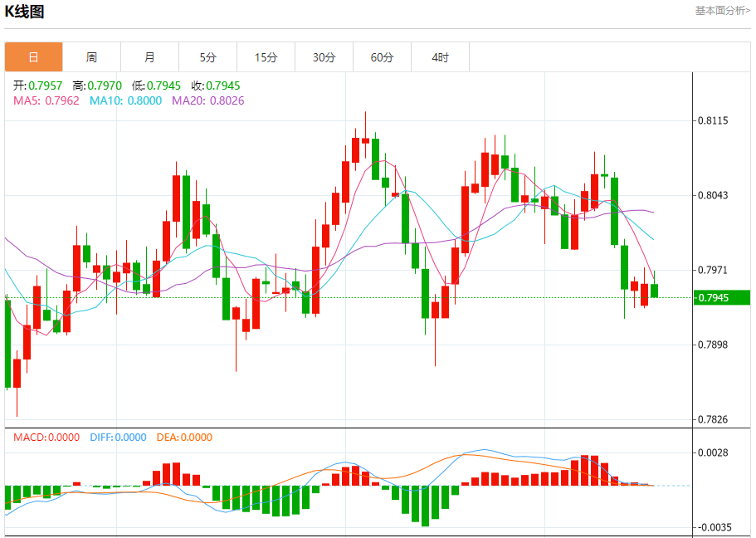Click the MA20 indicator label
Viewport: 756px width, 538px height.
click(207, 100)
